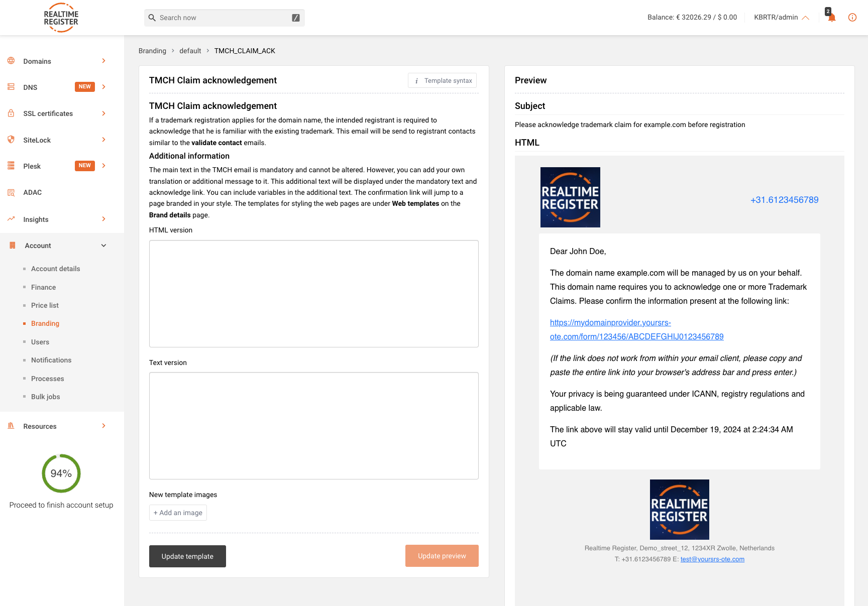Click the Account building icon
Image resolution: width=868 pixels, height=606 pixels.
[x=13, y=246]
